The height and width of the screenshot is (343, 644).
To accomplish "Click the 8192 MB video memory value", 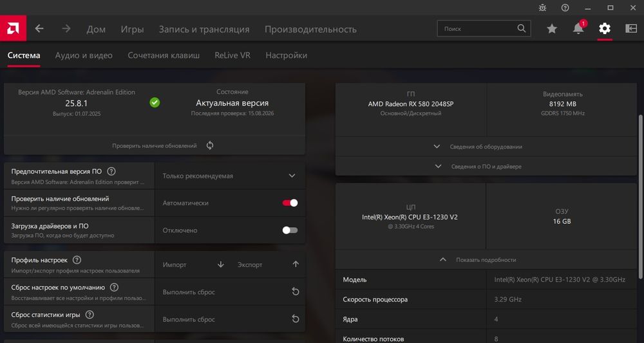I will point(562,104).
